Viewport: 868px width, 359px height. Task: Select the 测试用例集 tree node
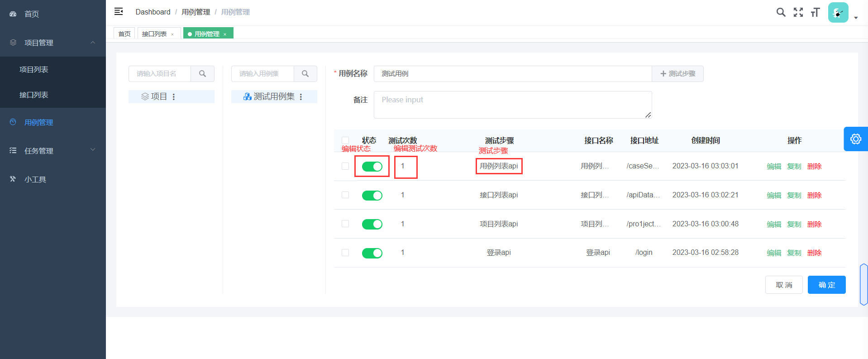(x=274, y=96)
